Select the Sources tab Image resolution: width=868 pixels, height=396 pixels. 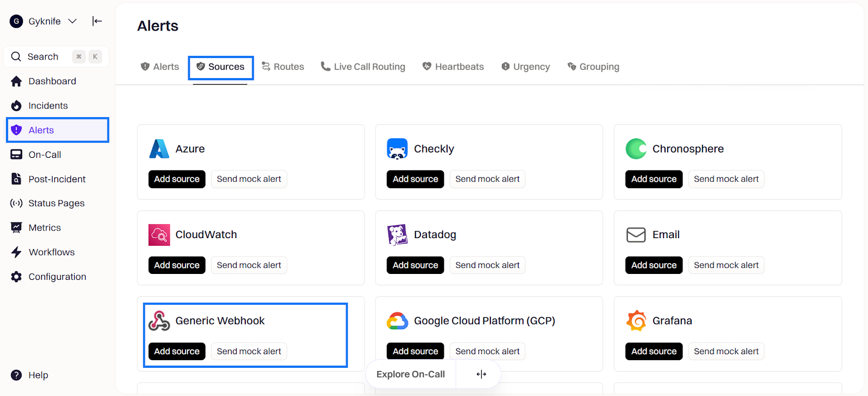(x=220, y=67)
